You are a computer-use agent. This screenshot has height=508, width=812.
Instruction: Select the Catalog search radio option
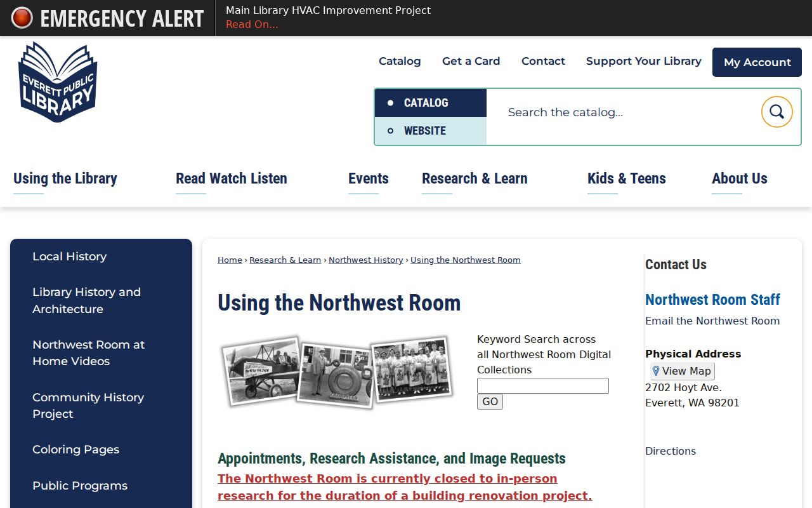(x=431, y=103)
